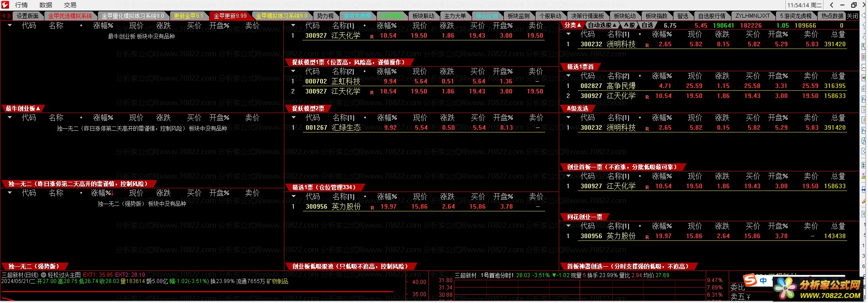Click the 同花创业一票 panel label
Screen dimensions: 868x303
click(585, 217)
